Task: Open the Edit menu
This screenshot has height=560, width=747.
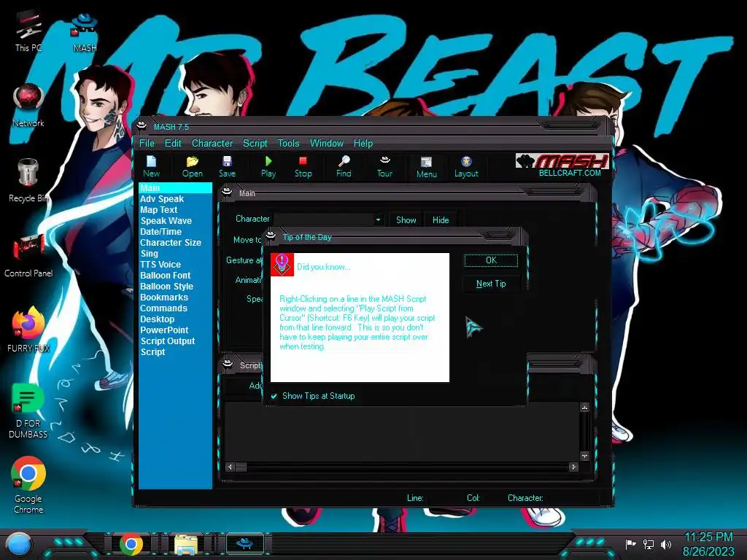Action: (x=172, y=144)
